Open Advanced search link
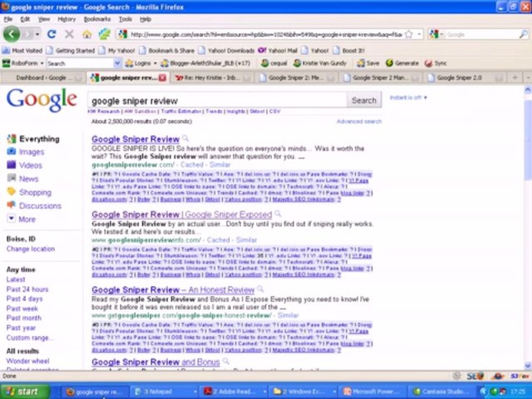 359,121
